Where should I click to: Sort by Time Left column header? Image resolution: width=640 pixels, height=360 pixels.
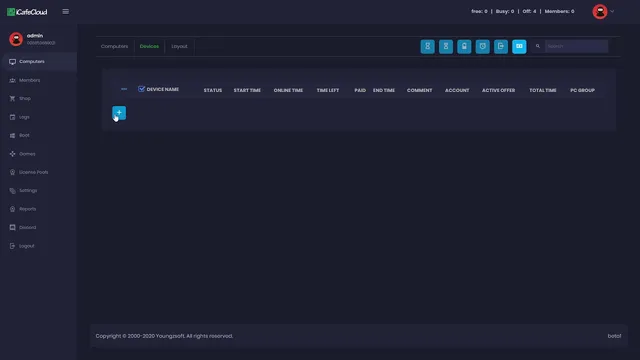[328, 90]
